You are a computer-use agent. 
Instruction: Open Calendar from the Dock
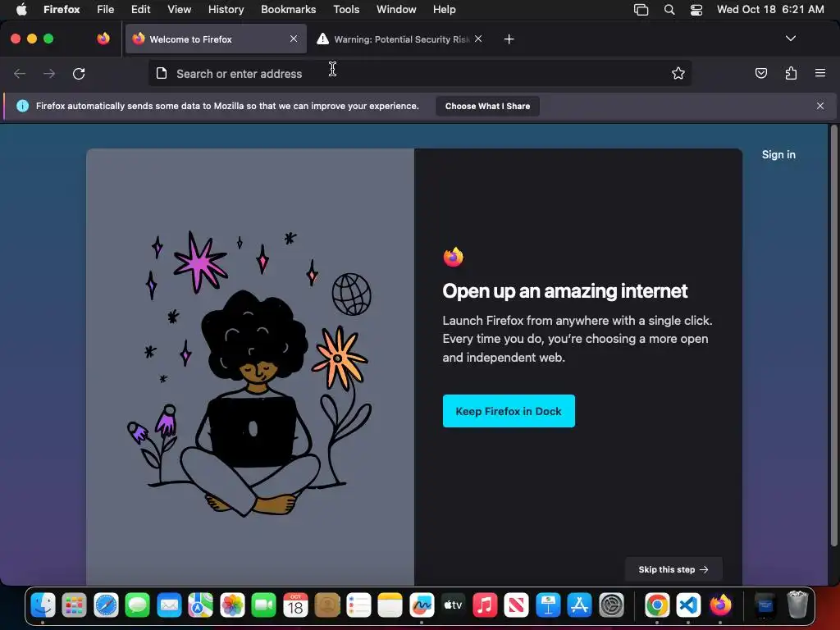(295, 605)
